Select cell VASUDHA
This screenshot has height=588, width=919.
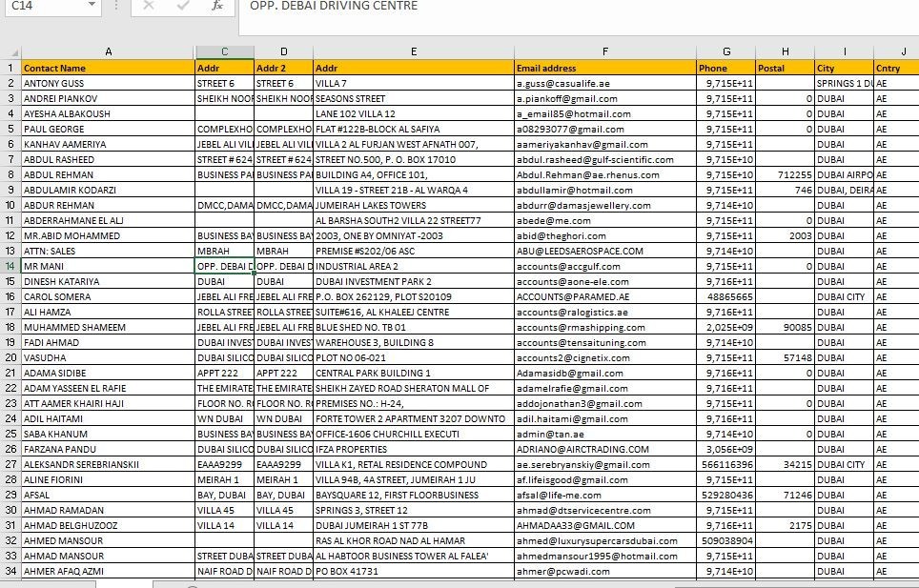[109, 357]
